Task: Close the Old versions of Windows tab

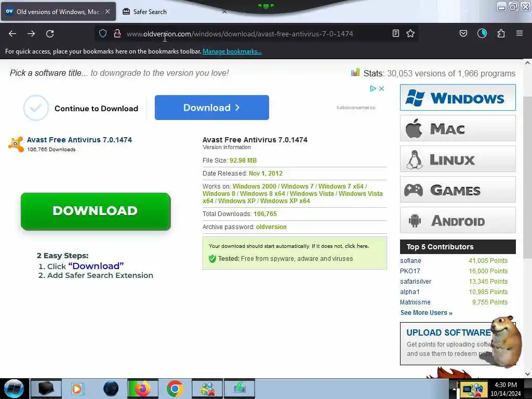Action: (108, 11)
